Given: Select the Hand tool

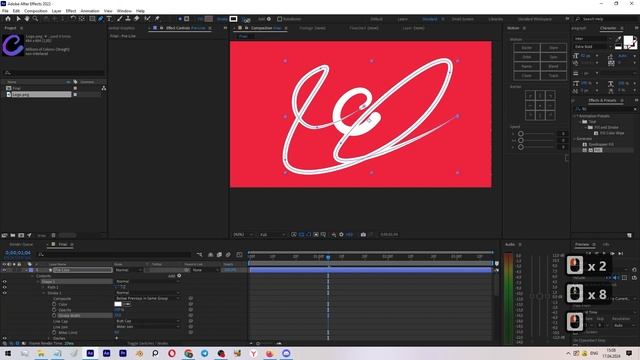Looking at the screenshot, I should [x=27, y=19].
